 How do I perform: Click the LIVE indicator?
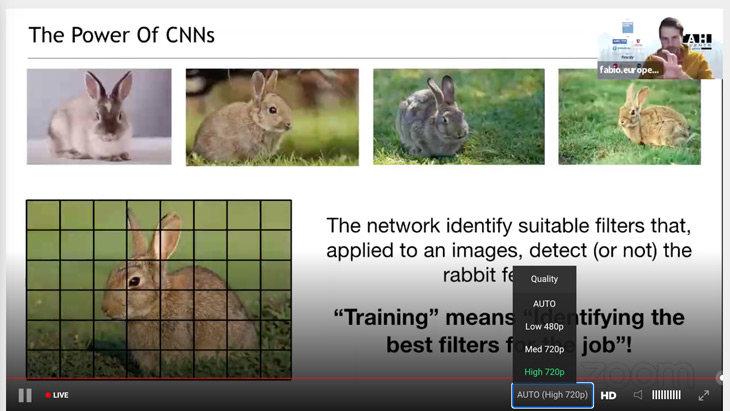click(57, 395)
